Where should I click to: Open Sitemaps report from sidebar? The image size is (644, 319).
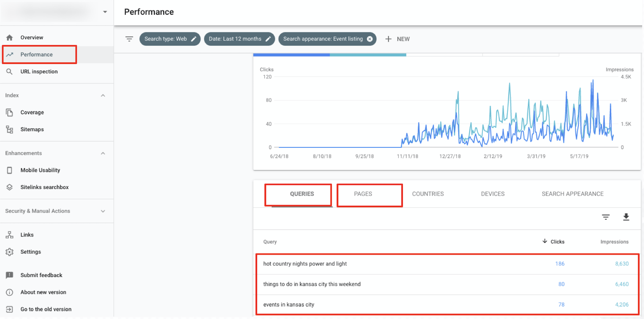pyautogui.click(x=32, y=130)
